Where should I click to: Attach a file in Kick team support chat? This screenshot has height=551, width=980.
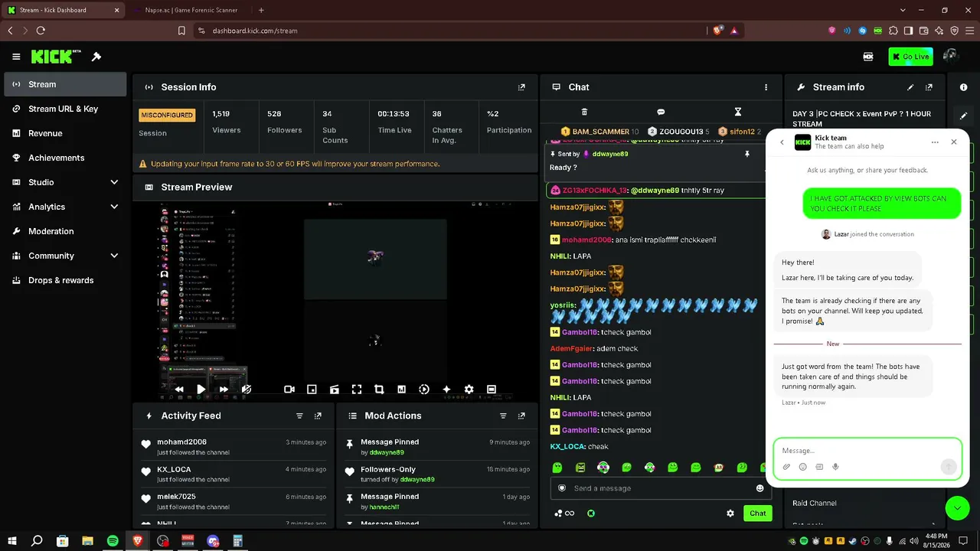(x=786, y=467)
